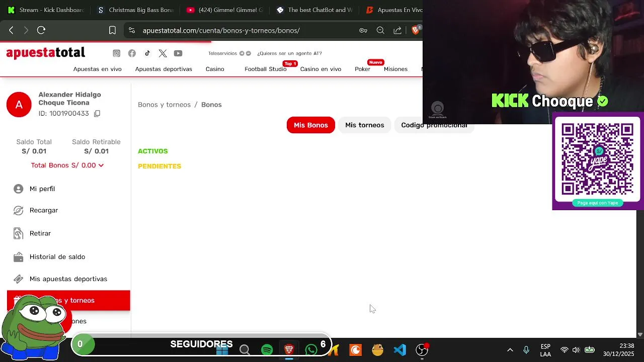Open the clock showing 23:38

[x=619, y=350]
